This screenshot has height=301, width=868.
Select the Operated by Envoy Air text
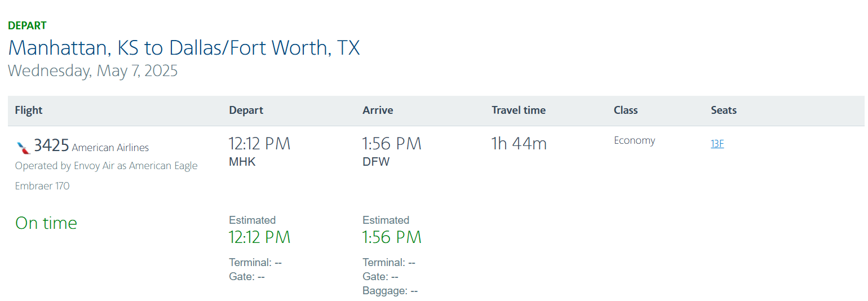[x=106, y=166]
